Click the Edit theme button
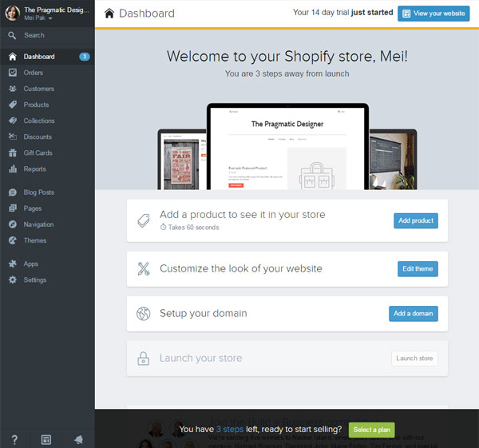 point(418,269)
